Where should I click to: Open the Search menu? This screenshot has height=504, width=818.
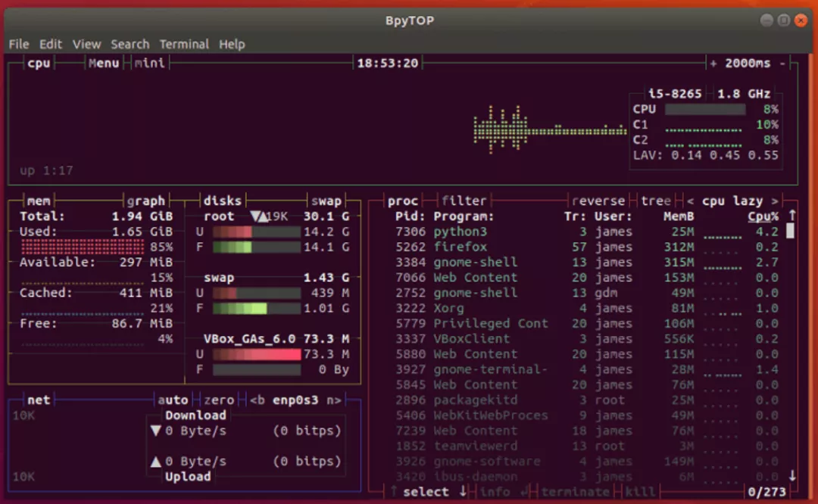point(130,44)
